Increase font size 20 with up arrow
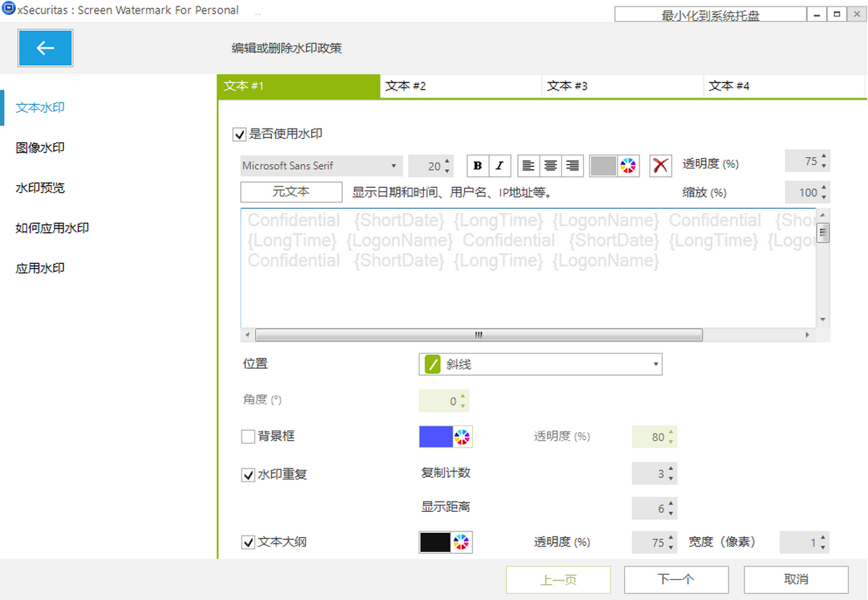The width and height of the screenshot is (868, 600). [x=448, y=161]
